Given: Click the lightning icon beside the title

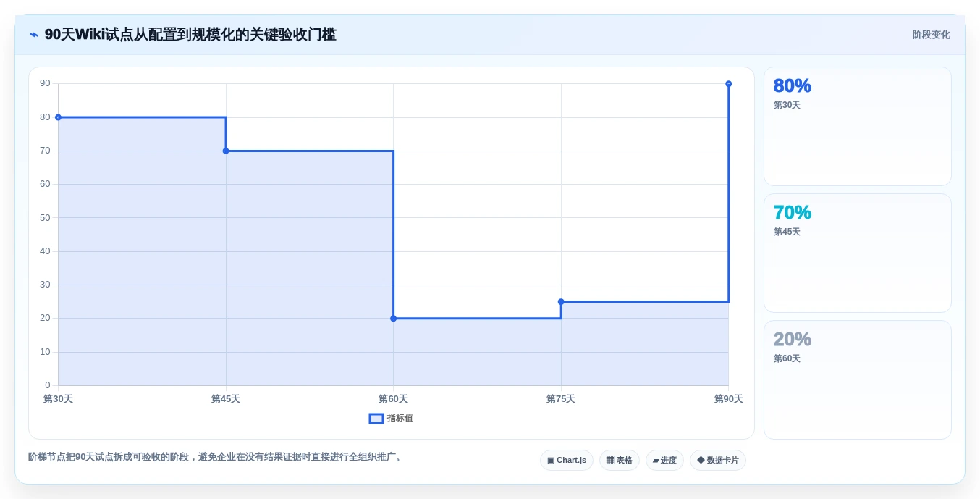Looking at the screenshot, I should tap(34, 35).
